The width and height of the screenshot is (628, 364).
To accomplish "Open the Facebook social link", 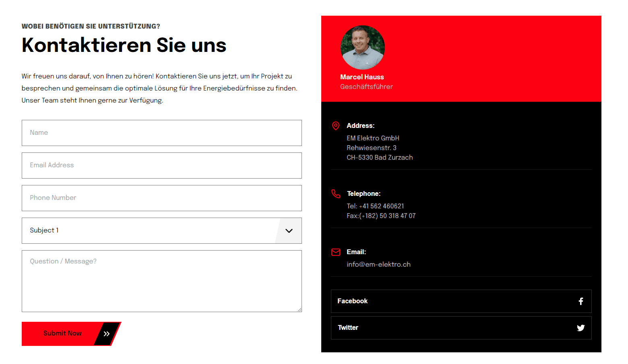I will 461,301.
